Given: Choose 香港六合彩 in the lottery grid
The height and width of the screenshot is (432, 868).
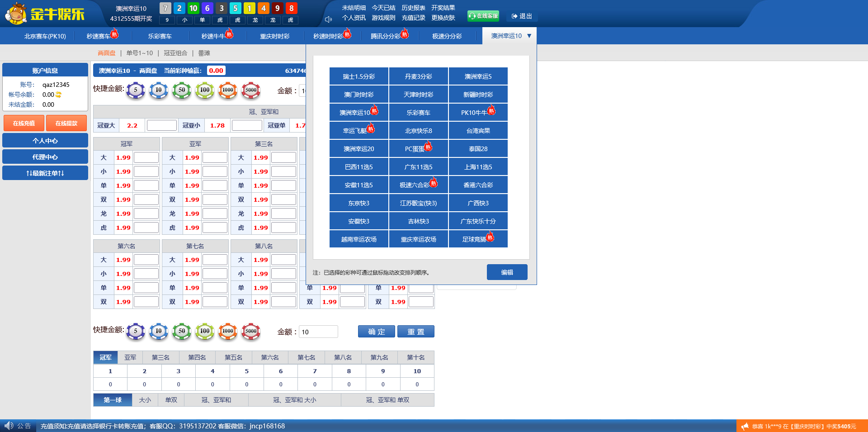Looking at the screenshot, I should click(x=478, y=185).
